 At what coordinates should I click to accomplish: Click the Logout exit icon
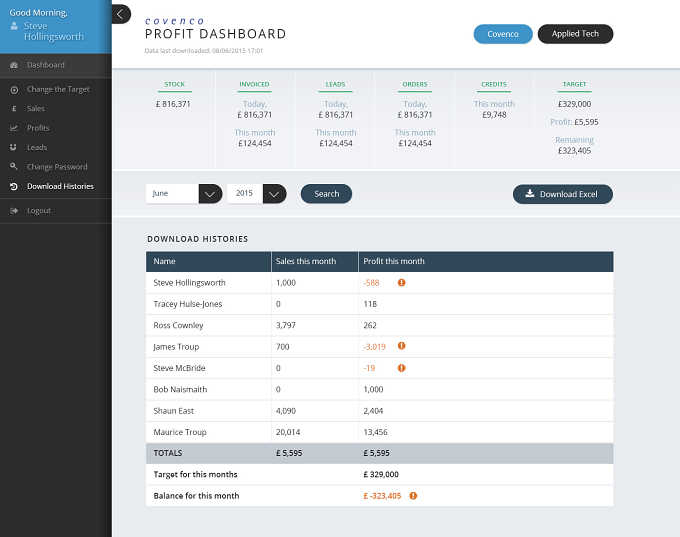14,211
